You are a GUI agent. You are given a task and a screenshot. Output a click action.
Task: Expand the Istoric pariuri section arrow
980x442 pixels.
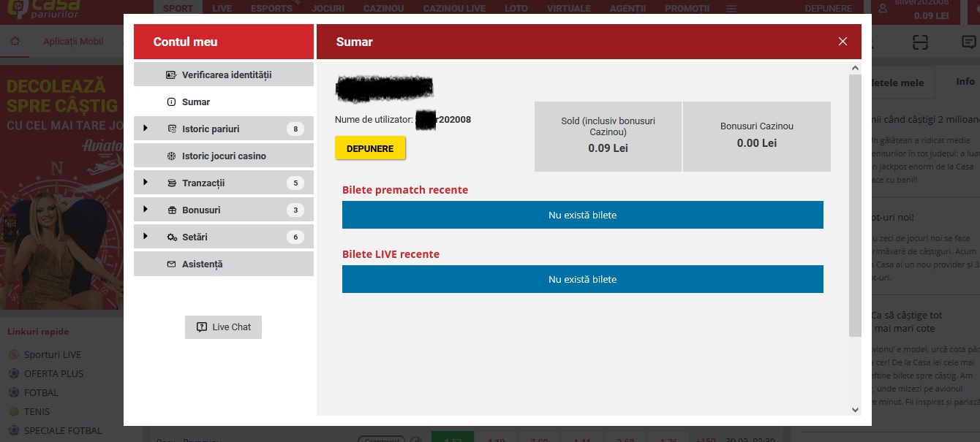point(146,129)
